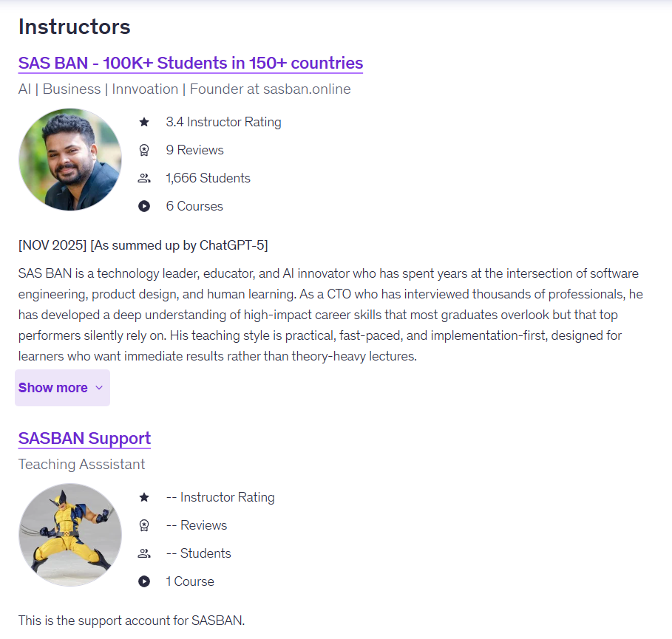Click star icon in SASBAN Support stats
This screenshot has height=639, width=672.
click(144, 497)
